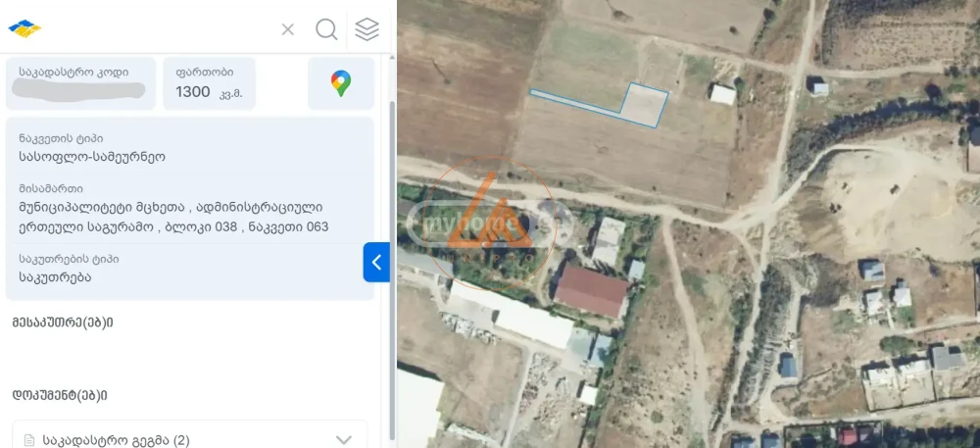
Task: Click the address text with ბლოკი 038
Action: (173, 217)
